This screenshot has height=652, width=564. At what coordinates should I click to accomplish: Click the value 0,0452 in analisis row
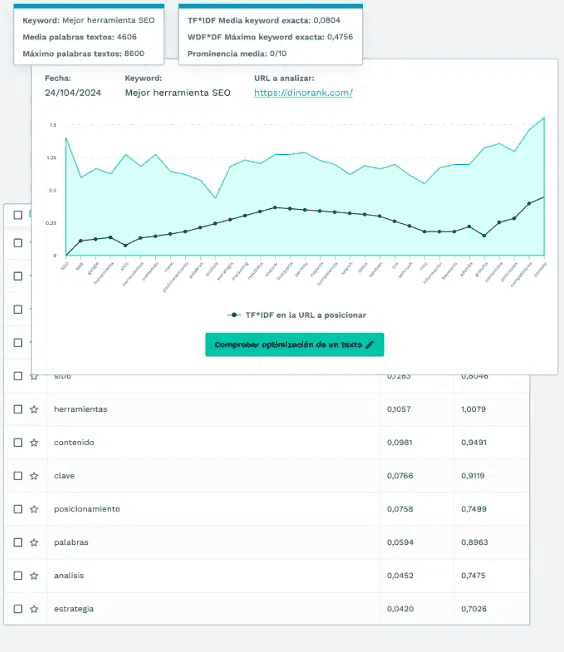click(400, 575)
